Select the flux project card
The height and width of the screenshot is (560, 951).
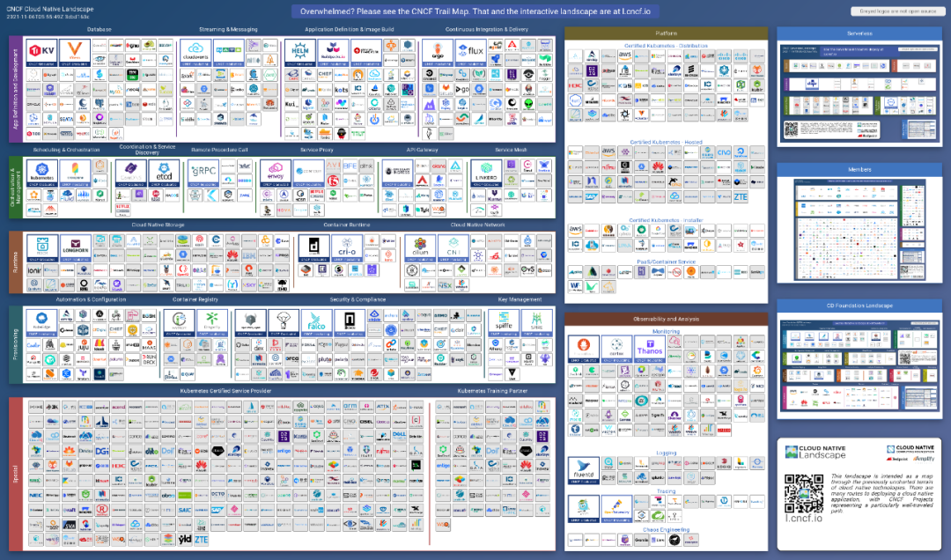coord(470,53)
